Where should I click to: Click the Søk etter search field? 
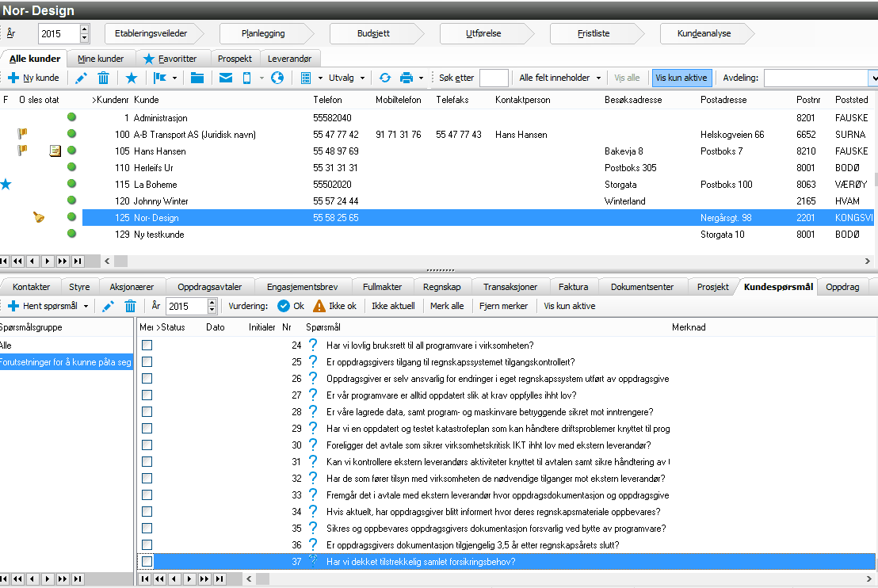[x=494, y=78]
